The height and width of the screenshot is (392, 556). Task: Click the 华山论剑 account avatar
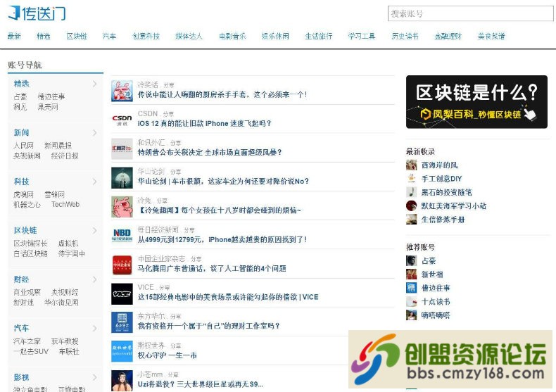[x=122, y=178]
